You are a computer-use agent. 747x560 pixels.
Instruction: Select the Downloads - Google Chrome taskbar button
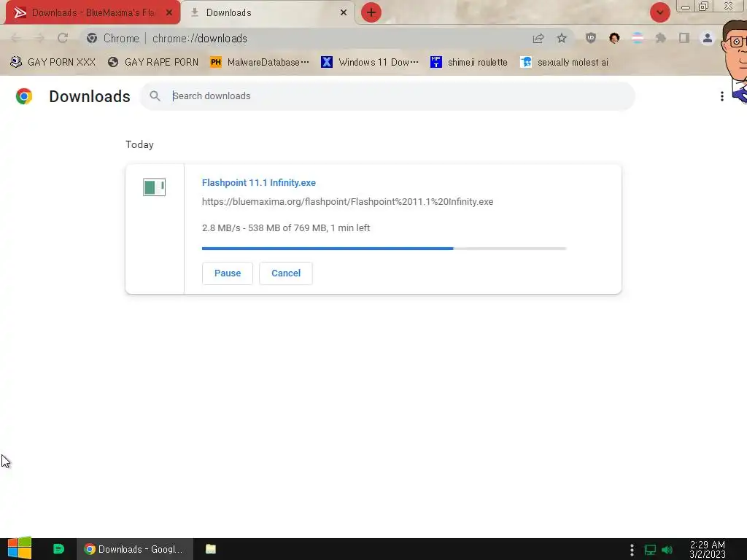click(135, 549)
